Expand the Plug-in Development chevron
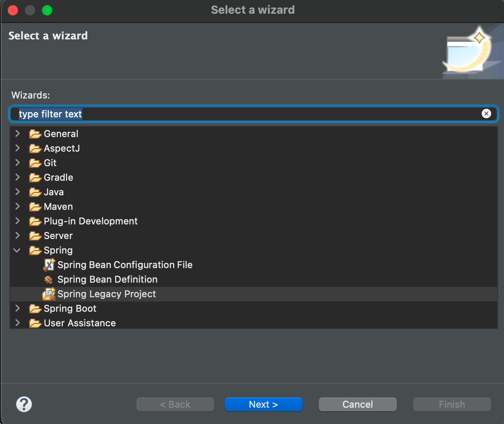This screenshot has height=424, width=504. coord(17,221)
